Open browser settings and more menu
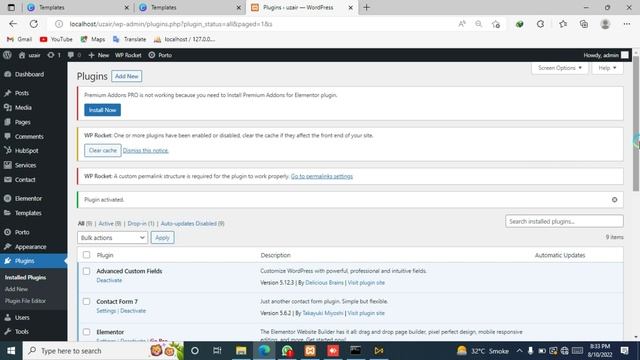The height and width of the screenshot is (360, 640). click(x=627, y=24)
